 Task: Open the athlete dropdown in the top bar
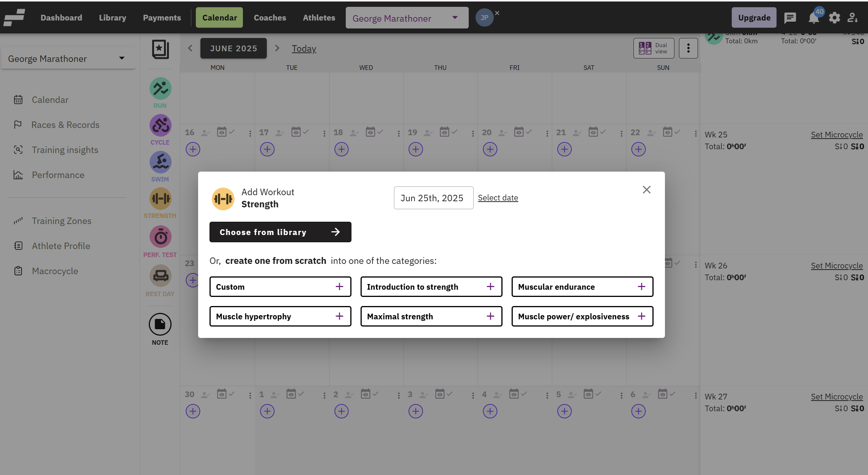tap(407, 18)
